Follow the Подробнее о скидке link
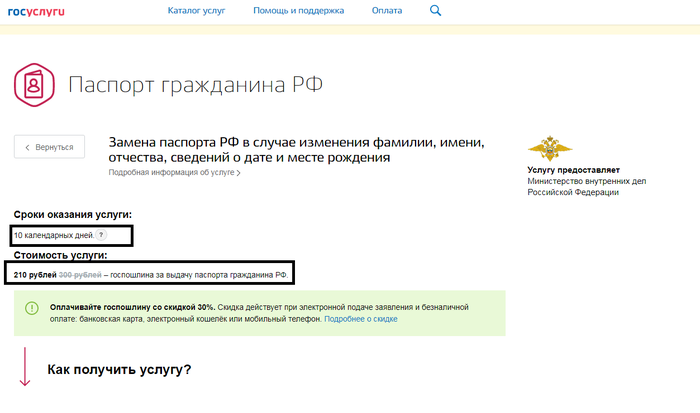The height and width of the screenshot is (413, 700). tap(361, 320)
